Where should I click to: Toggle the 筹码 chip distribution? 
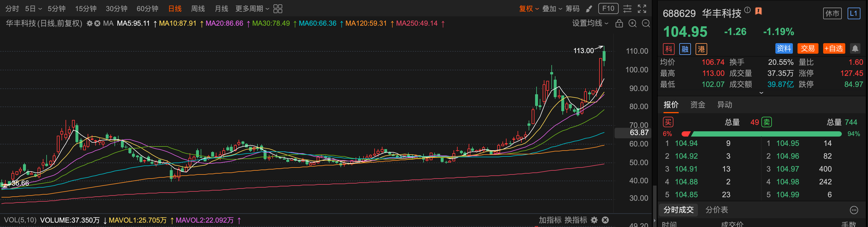click(x=572, y=9)
